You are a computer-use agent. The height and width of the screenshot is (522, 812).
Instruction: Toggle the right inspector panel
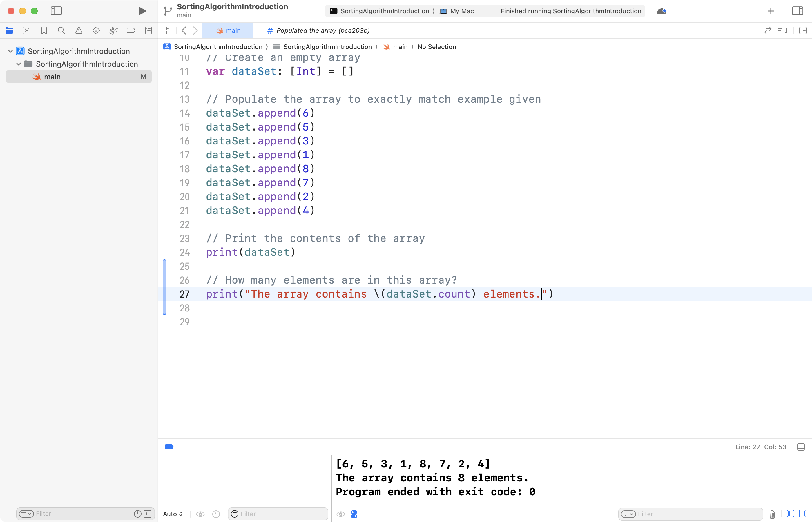coord(797,11)
